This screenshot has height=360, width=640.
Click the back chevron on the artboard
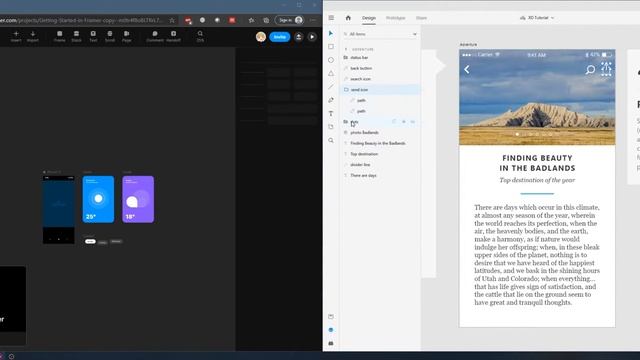coord(467,70)
